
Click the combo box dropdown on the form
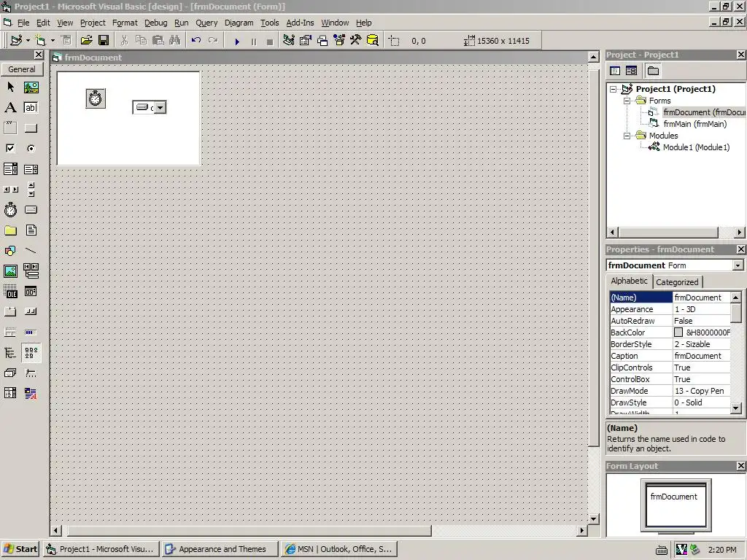pyautogui.click(x=160, y=108)
